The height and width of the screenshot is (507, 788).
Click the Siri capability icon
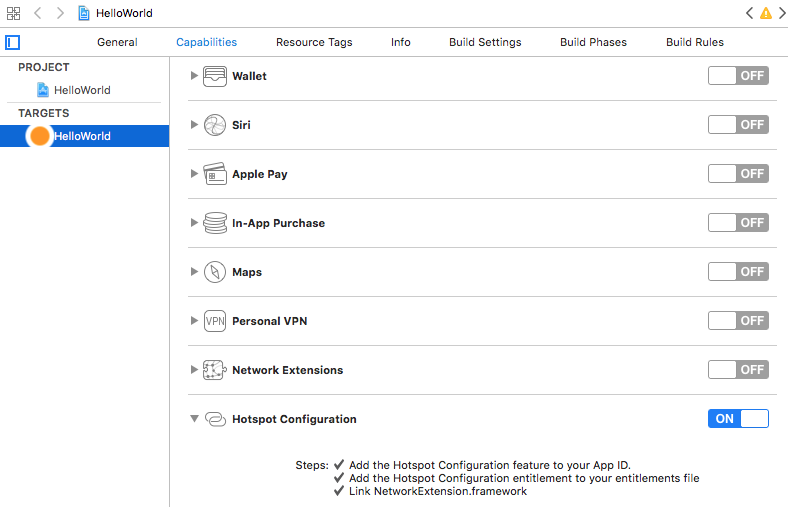point(215,125)
